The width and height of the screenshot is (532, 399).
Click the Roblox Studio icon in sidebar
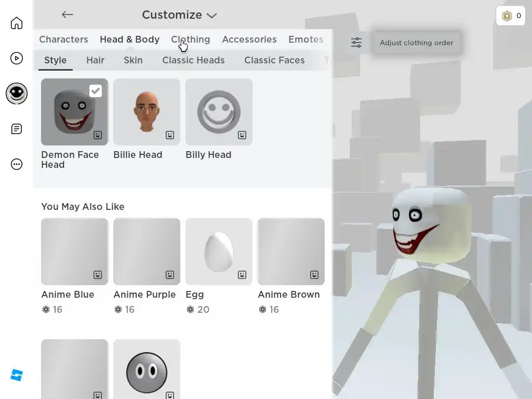16,375
